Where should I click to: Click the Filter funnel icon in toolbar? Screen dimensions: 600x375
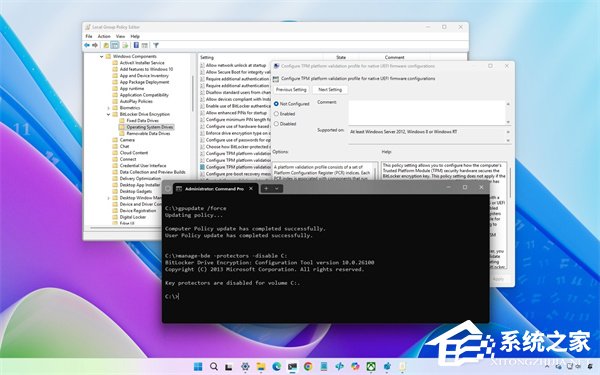(156, 45)
